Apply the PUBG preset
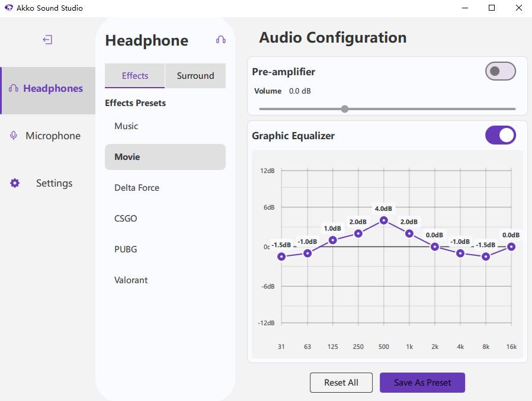Viewport: 532px width, 401px height. [x=126, y=249]
